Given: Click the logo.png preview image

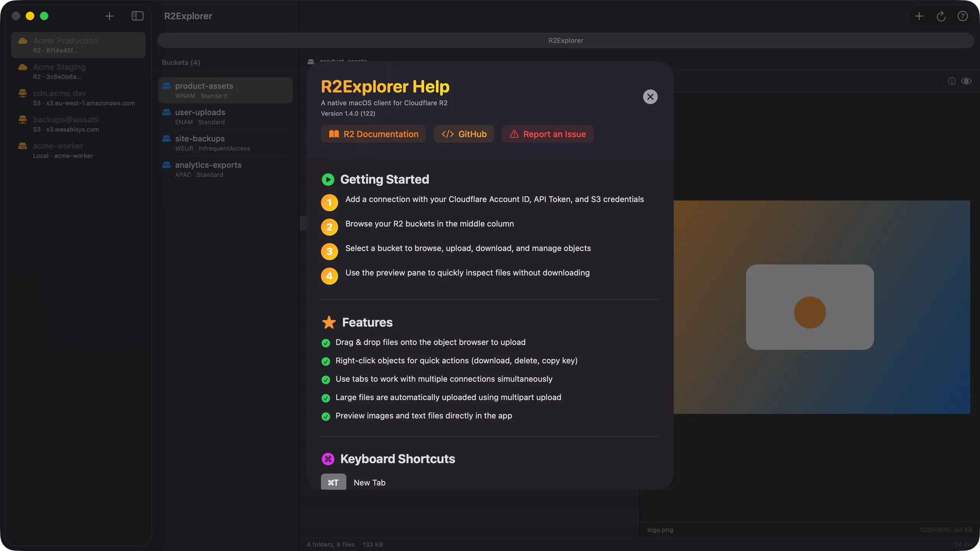Looking at the screenshot, I should [x=822, y=307].
